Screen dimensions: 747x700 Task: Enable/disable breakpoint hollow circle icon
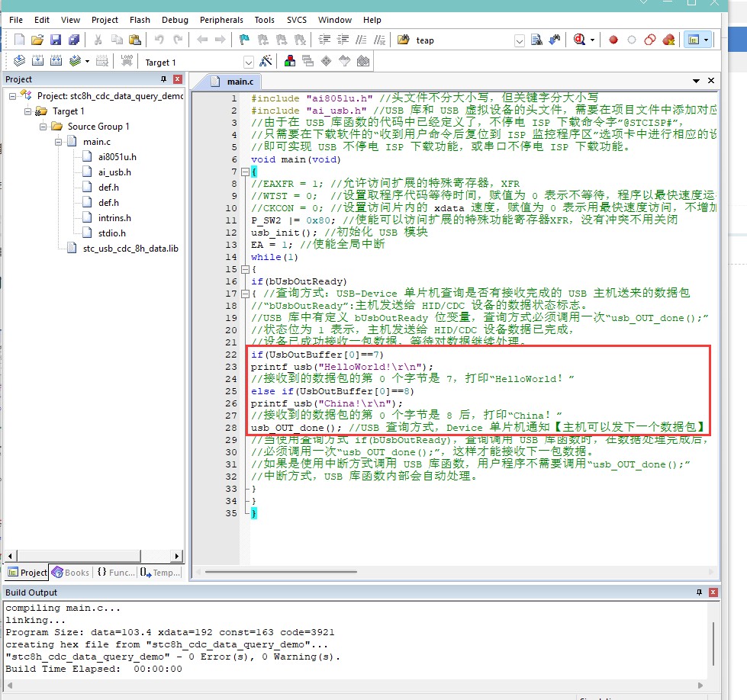[x=632, y=40]
